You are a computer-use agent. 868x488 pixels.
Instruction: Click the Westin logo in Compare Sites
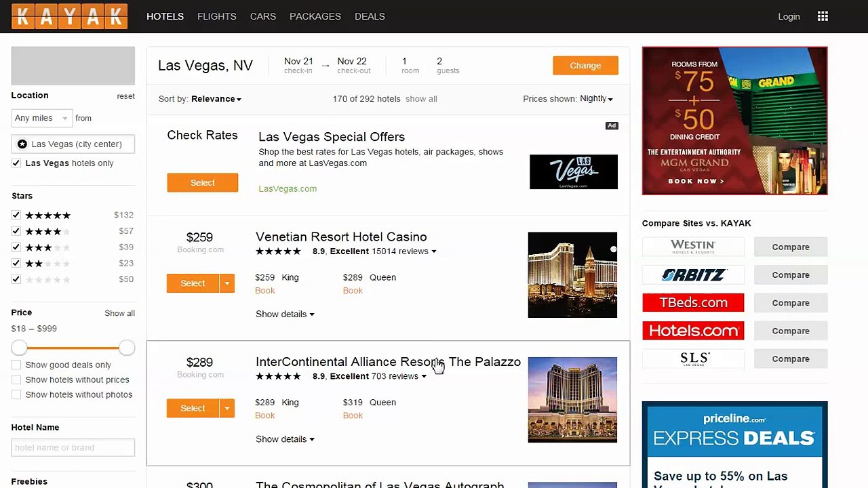click(x=693, y=247)
